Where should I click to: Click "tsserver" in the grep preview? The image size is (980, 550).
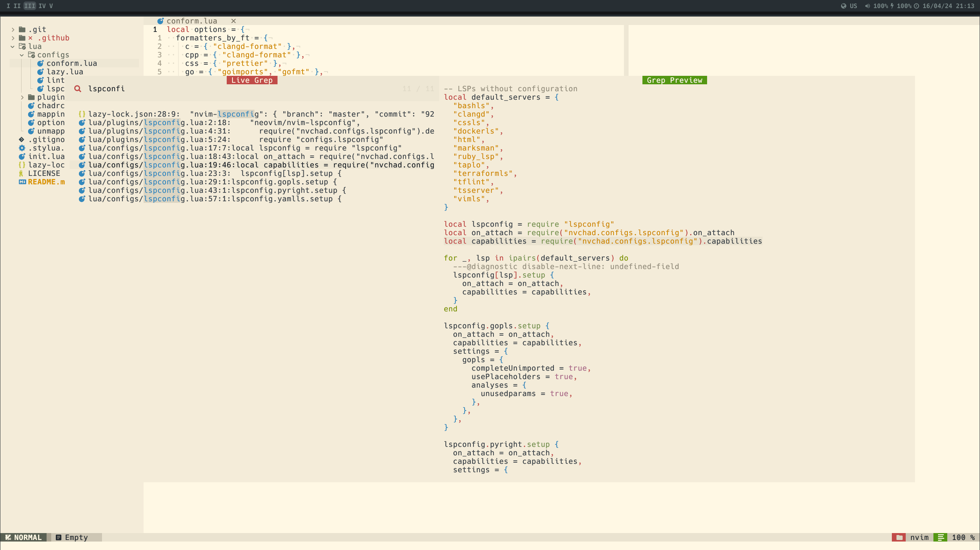click(x=476, y=191)
